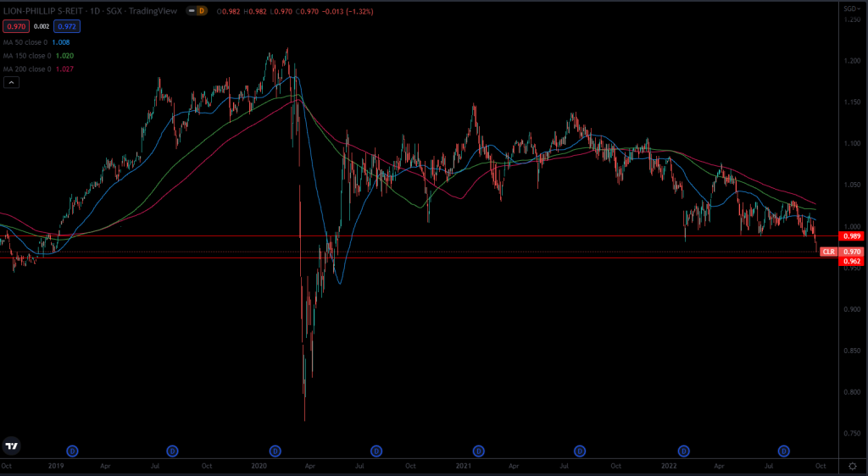This screenshot has height=476, width=868.
Task: Click the 0.800 price axis label
Action: 851,392
